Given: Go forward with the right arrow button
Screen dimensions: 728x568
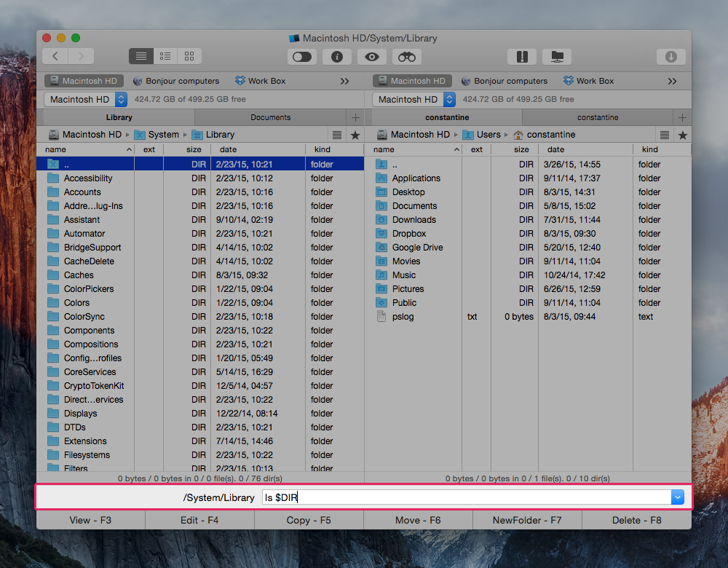Looking at the screenshot, I should pos(81,56).
